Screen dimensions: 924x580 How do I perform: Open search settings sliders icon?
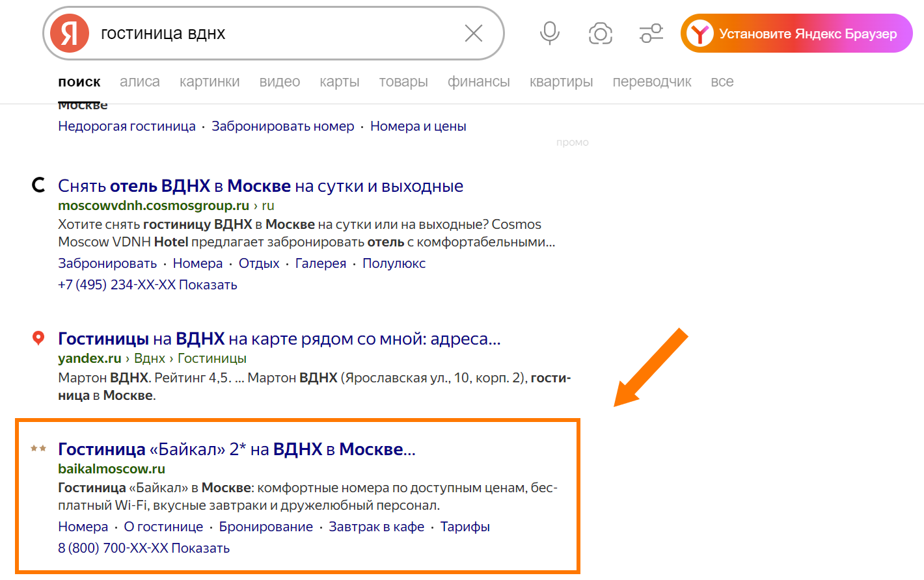(651, 33)
